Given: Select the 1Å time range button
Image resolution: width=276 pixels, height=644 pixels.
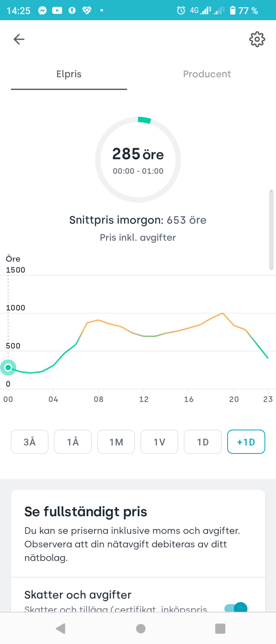Looking at the screenshot, I should [x=73, y=442].
